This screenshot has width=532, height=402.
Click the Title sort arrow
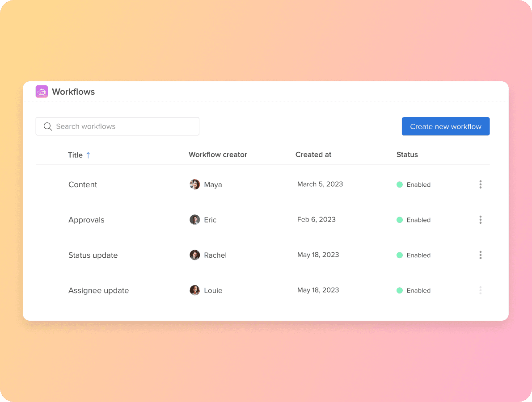pyautogui.click(x=88, y=155)
